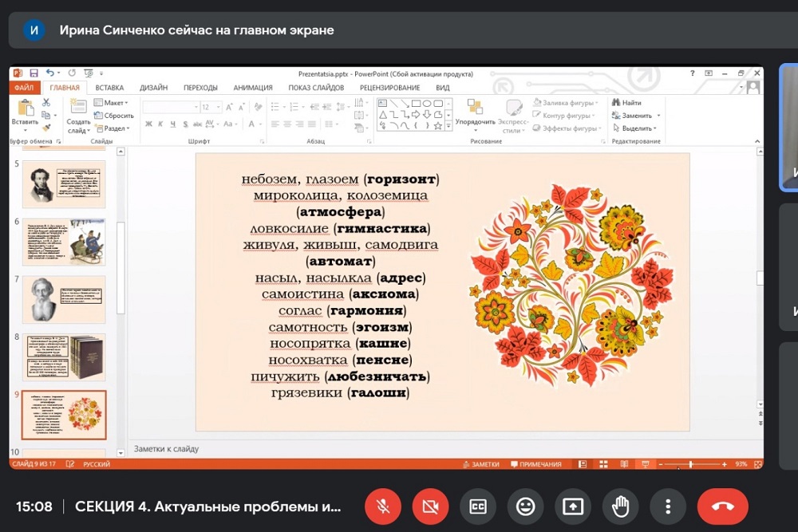Click the Найти find button
This screenshot has height=532, width=798.
point(627,103)
